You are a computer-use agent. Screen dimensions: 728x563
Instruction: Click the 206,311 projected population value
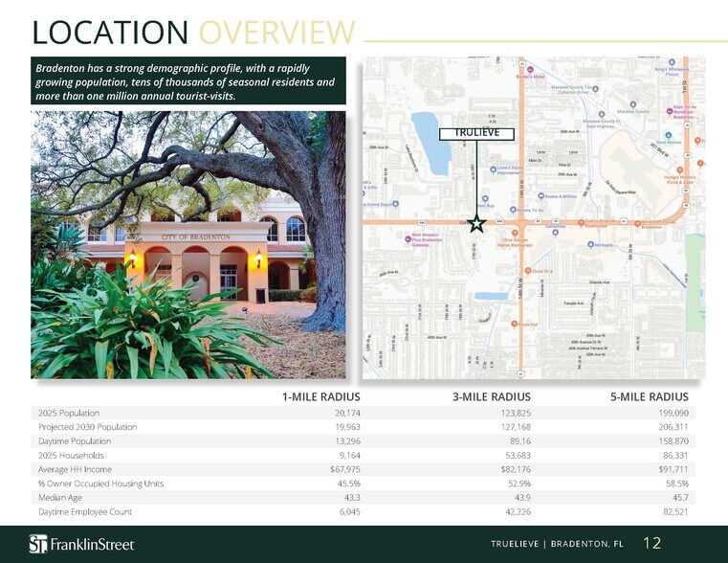click(673, 427)
